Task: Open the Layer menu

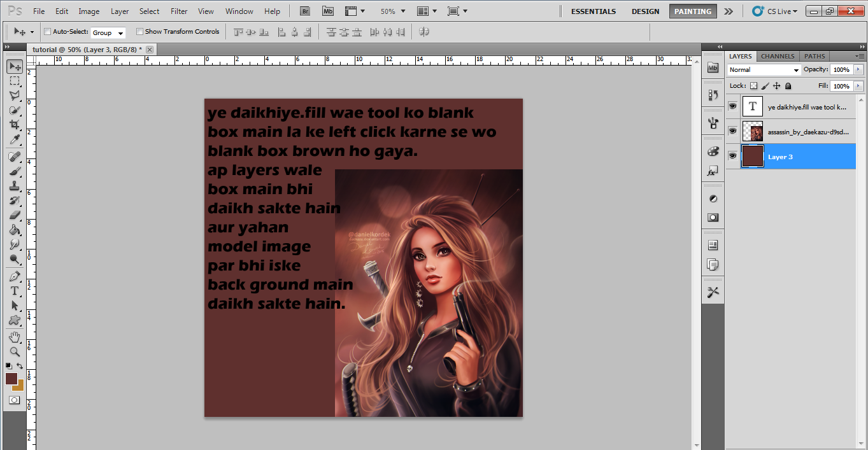Action: (119, 11)
